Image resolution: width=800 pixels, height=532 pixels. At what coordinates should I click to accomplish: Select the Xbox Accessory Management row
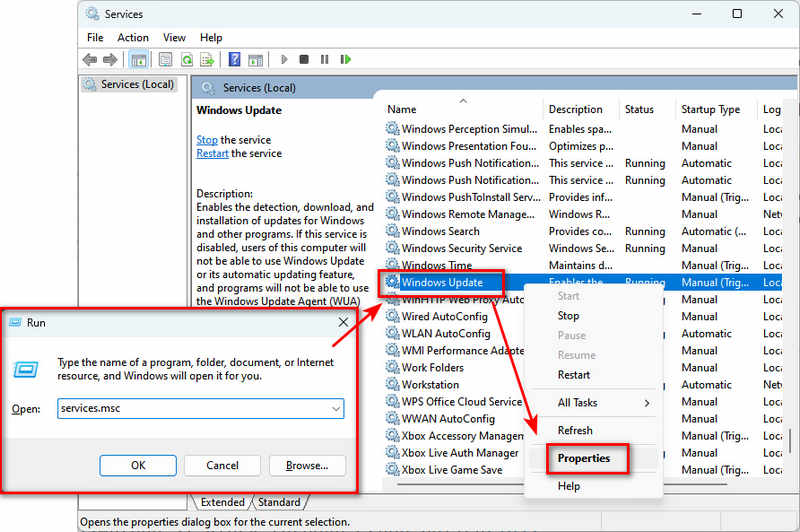pyautogui.click(x=455, y=436)
